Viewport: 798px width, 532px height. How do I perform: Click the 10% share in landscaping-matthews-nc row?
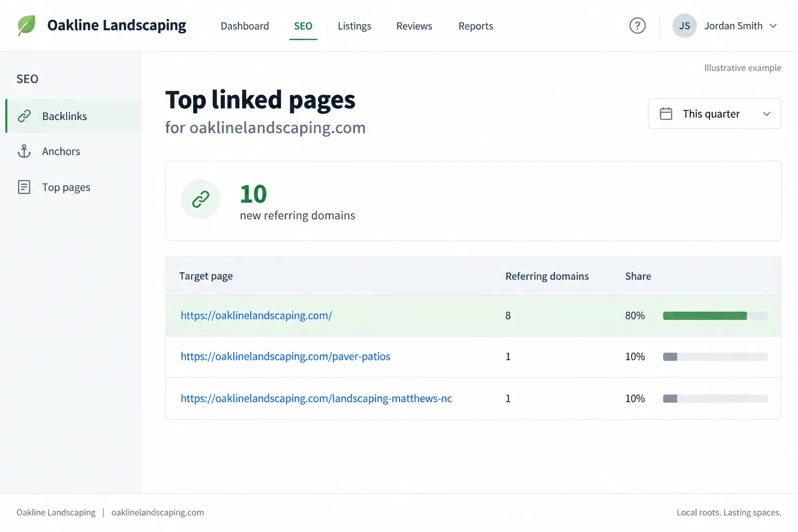point(635,398)
